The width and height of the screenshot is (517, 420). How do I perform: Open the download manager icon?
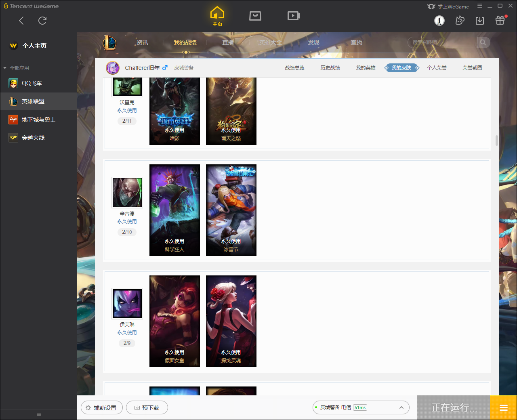point(480,20)
